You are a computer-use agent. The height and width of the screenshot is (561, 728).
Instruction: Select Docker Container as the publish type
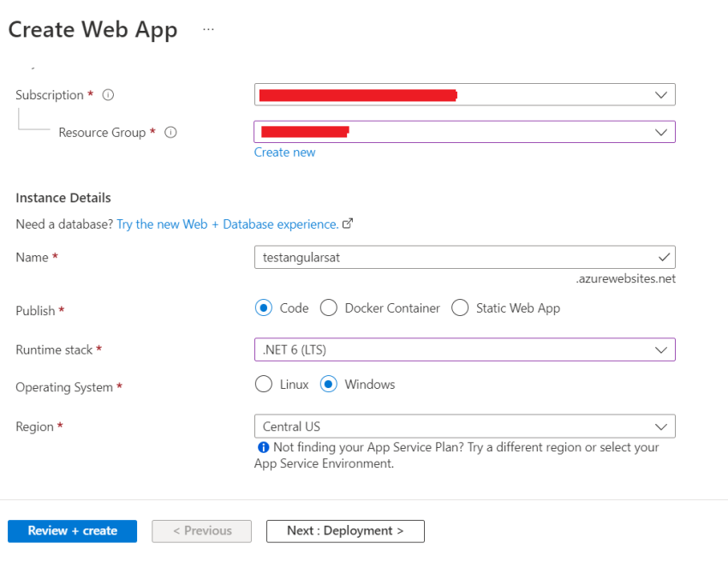point(328,307)
